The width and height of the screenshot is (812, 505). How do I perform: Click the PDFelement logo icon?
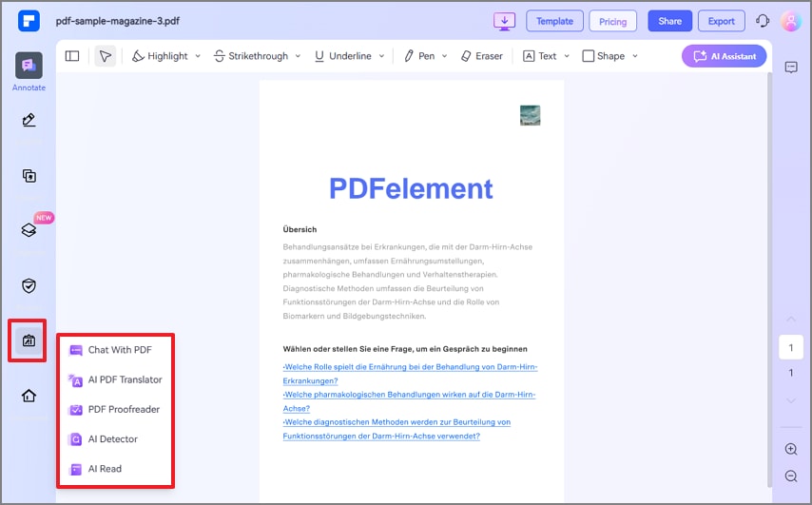[x=29, y=21]
